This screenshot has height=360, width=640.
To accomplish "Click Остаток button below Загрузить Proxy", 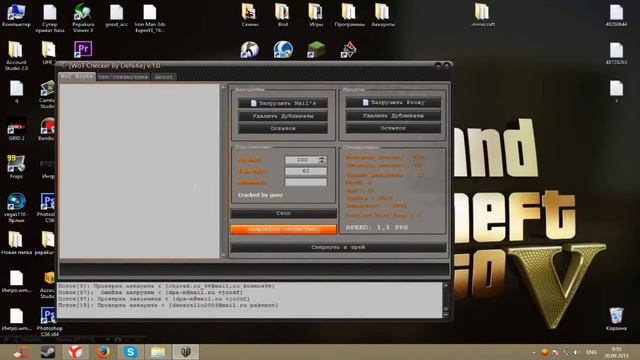I will click(393, 128).
